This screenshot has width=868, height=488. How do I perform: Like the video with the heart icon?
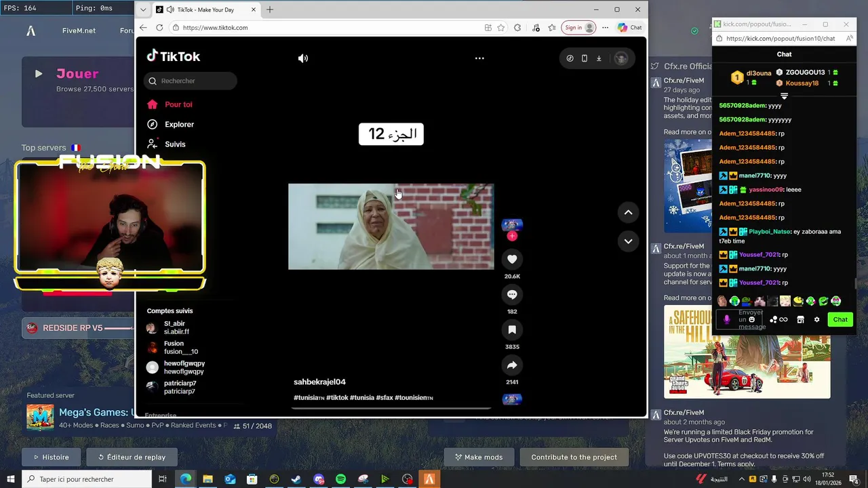512,259
